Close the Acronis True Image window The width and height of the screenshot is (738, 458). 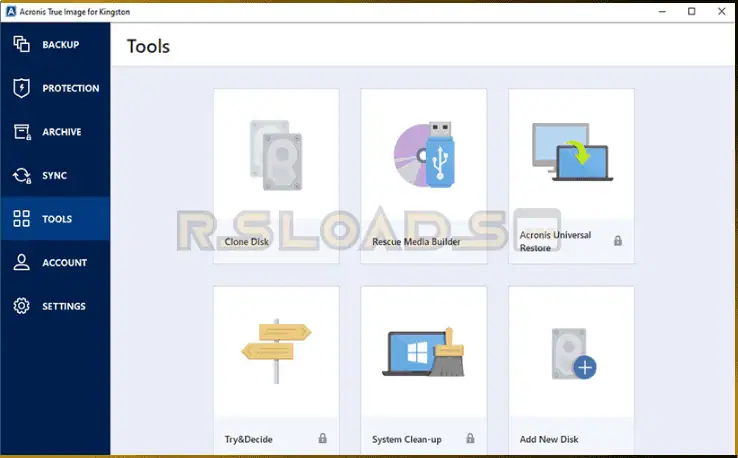point(722,11)
